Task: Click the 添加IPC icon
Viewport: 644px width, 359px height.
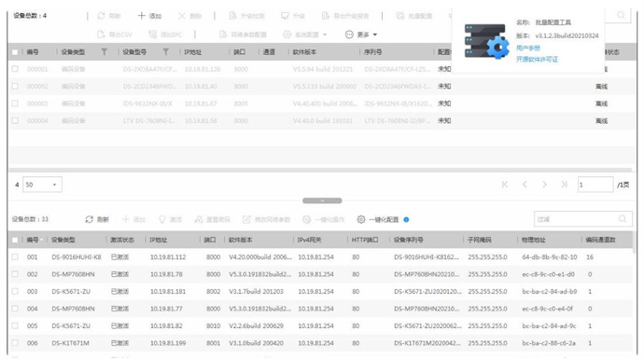Action: 152,35
